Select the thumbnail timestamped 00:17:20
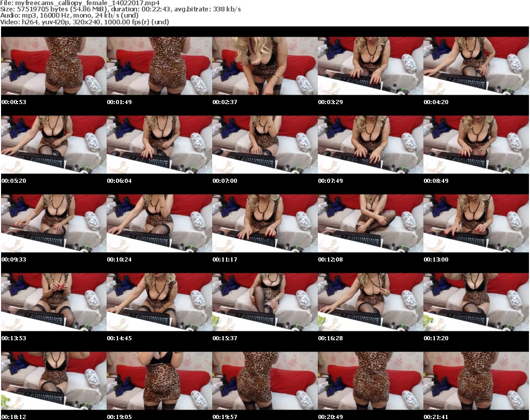This screenshot has height=420, width=530. click(476, 302)
